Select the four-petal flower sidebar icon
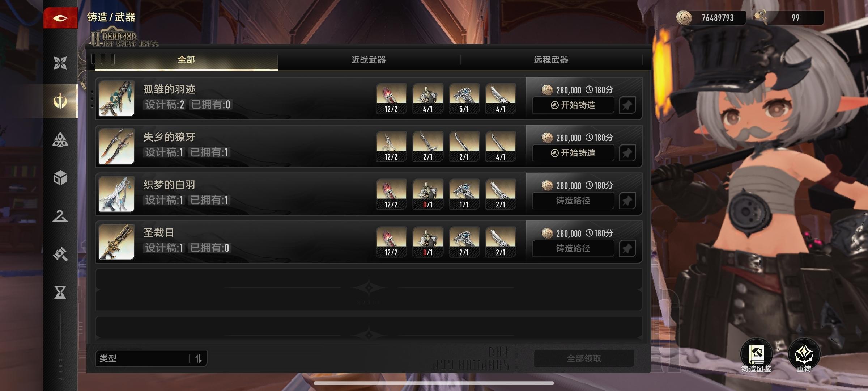Screen dimensions: 868x391 tap(60, 63)
